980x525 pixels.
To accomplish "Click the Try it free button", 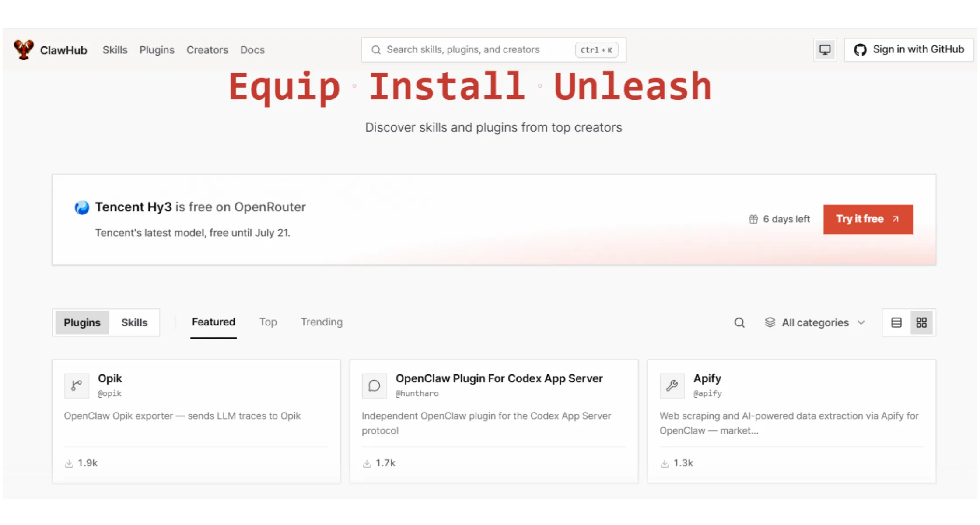I will [x=868, y=219].
